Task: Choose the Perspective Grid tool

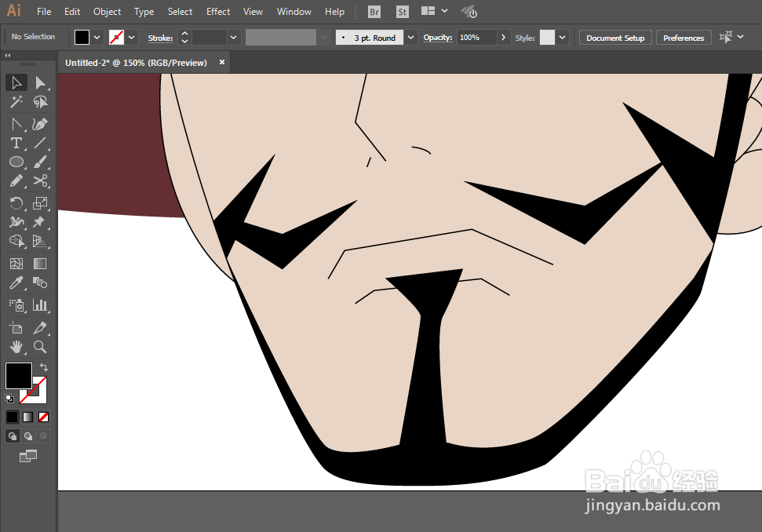Action: point(40,241)
